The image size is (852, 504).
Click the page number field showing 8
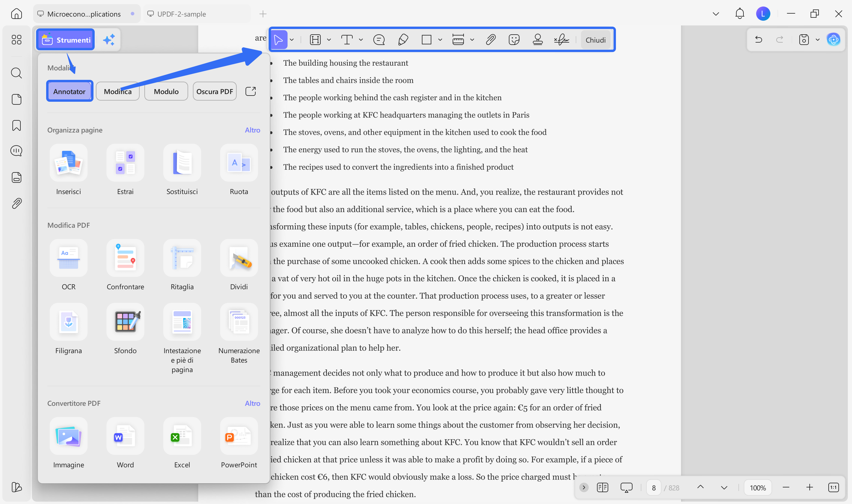653,488
